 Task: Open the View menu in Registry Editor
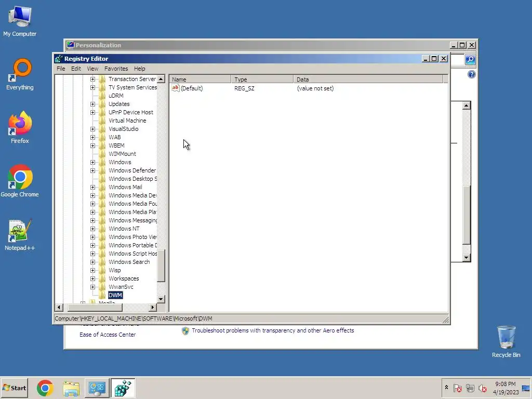(92, 69)
